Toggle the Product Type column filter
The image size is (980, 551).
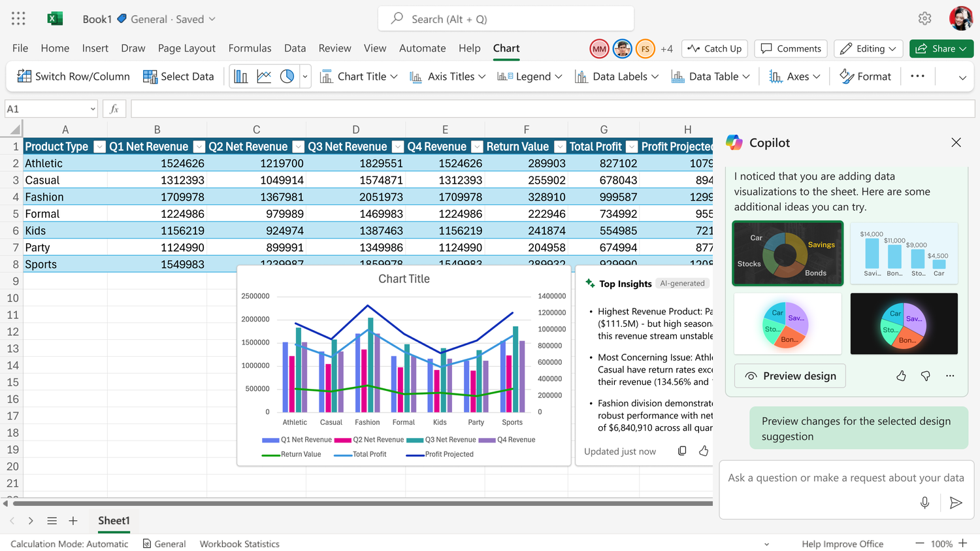99,146
